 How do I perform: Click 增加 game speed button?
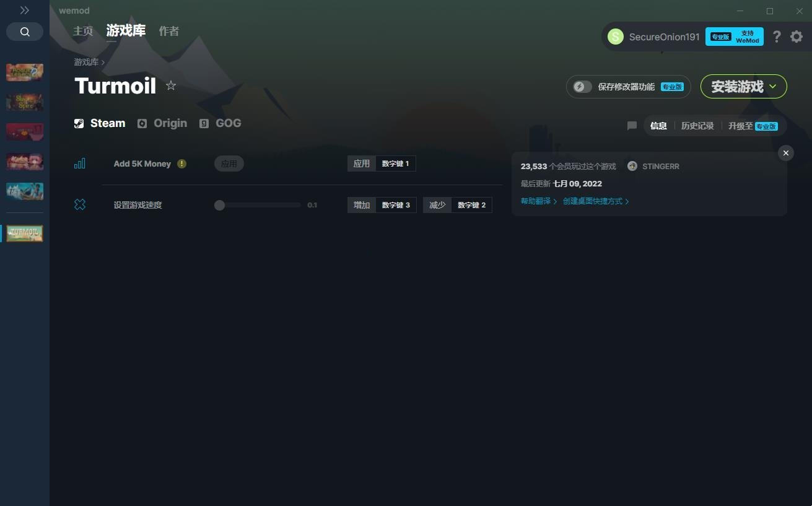pos(362,205)
